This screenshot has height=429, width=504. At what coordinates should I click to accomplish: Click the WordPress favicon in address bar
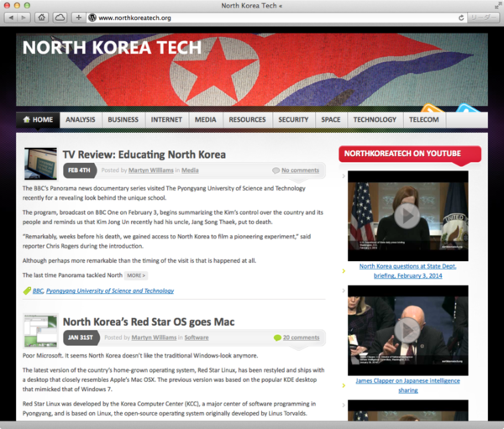[92, 18]
